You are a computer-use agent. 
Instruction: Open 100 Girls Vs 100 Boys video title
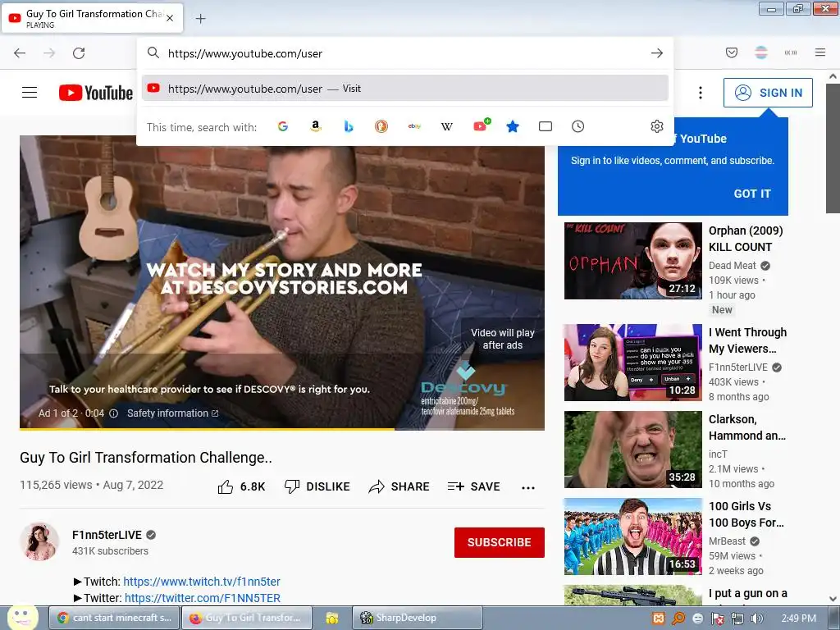[746, 514]
